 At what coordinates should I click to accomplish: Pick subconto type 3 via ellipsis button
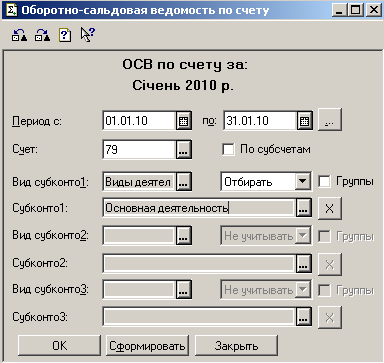tap(183, 290)
